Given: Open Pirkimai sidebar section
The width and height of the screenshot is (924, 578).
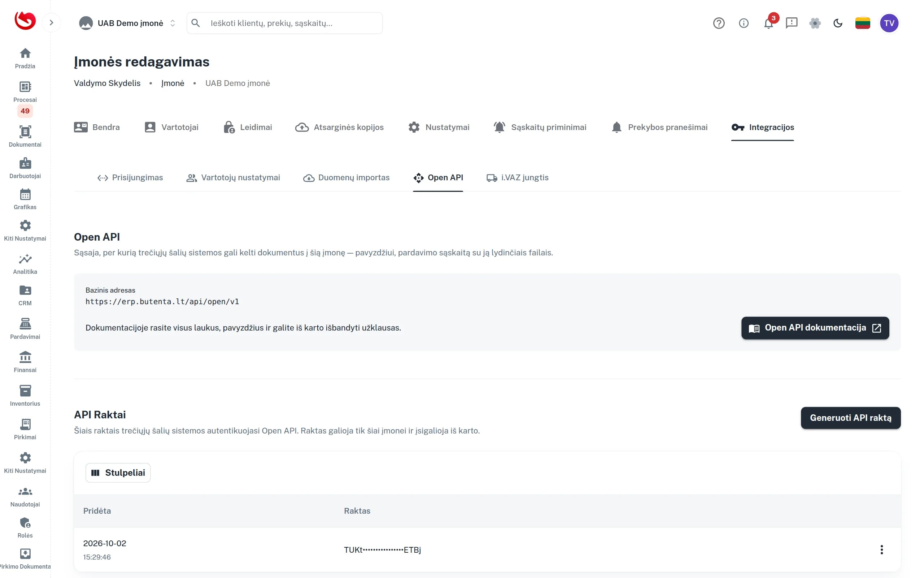Looking at the screenshot, I should point(25,429).
